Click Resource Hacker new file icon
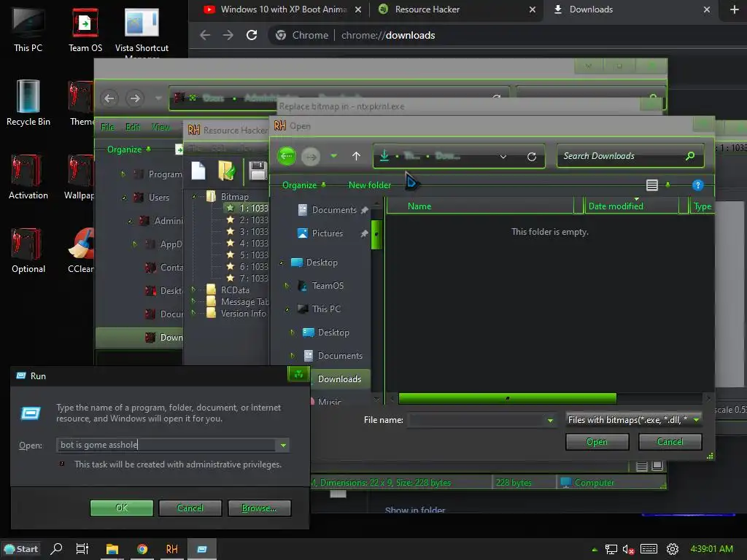 198,171
